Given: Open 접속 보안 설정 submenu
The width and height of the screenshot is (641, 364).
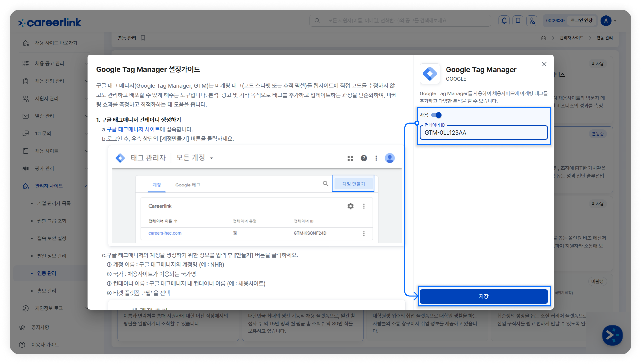Looking at the screenshot, I should coord(52,238).
